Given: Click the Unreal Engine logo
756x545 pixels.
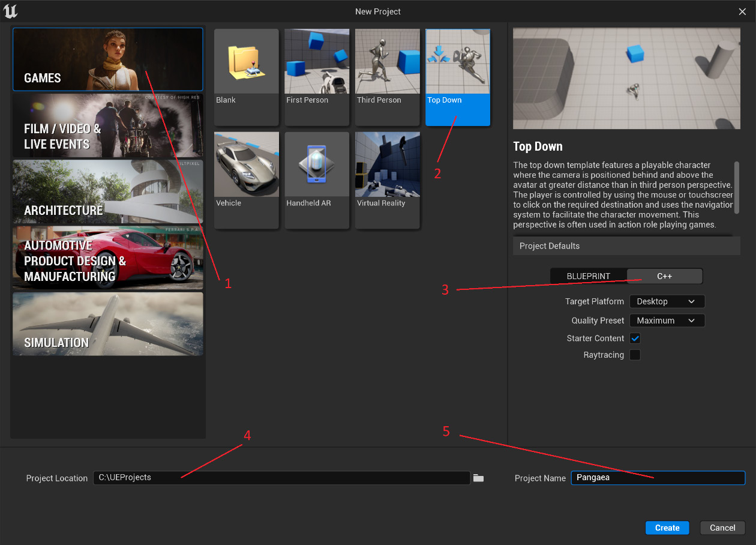Looking at the screenshot, I should (11, 11).
